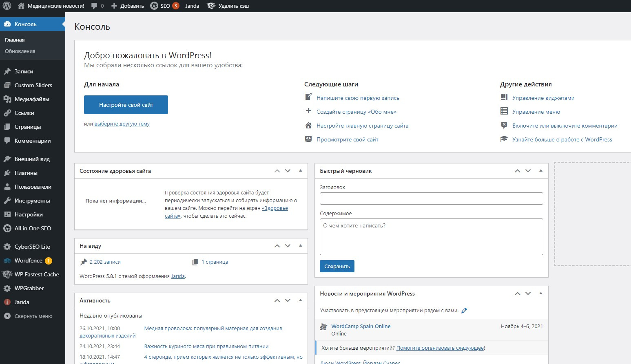Click the Custom Sliders sidebar icon

click(7, 85)
